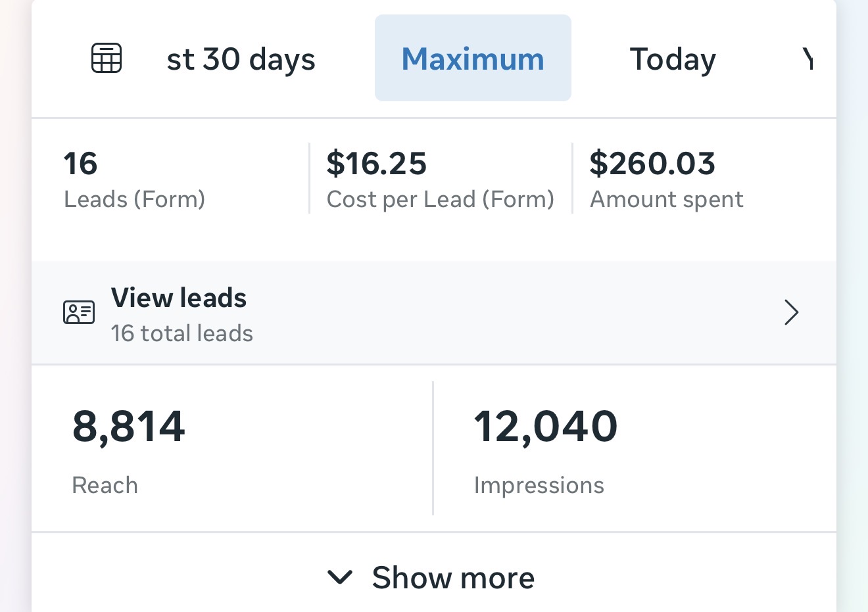Tap the partially visible tab after Today

(x=808, y=59)
